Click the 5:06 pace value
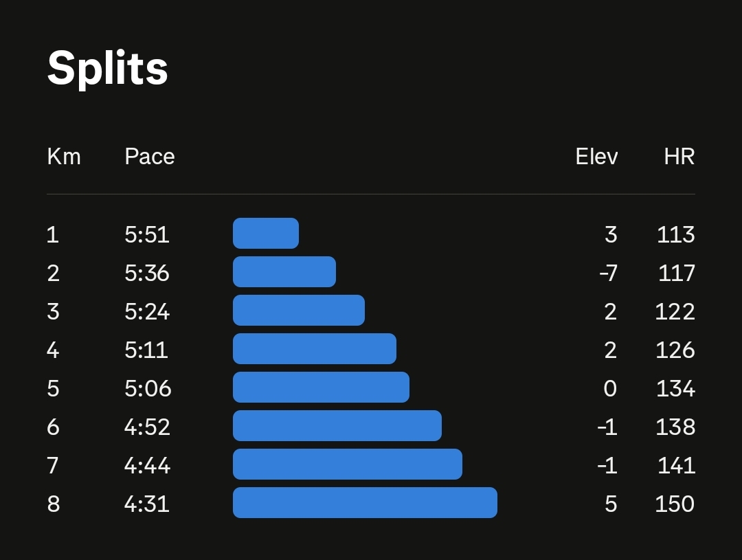 click(148, 389)
